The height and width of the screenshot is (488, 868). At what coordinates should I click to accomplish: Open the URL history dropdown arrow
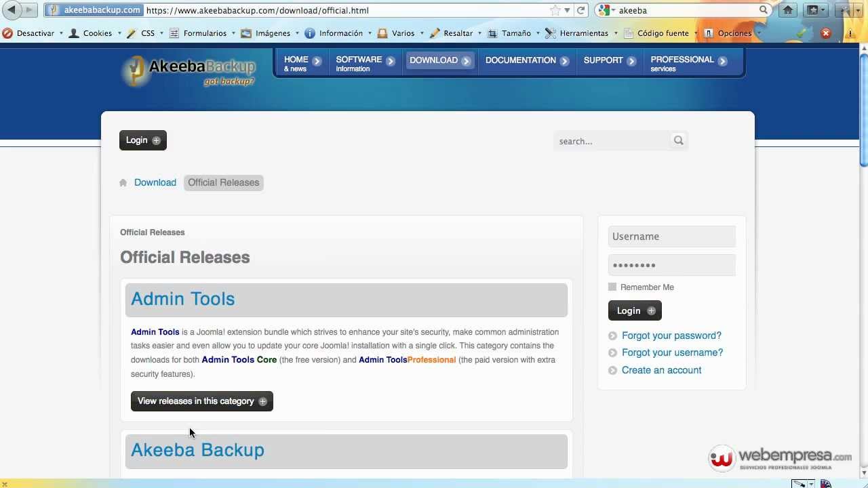coord(568,11)
